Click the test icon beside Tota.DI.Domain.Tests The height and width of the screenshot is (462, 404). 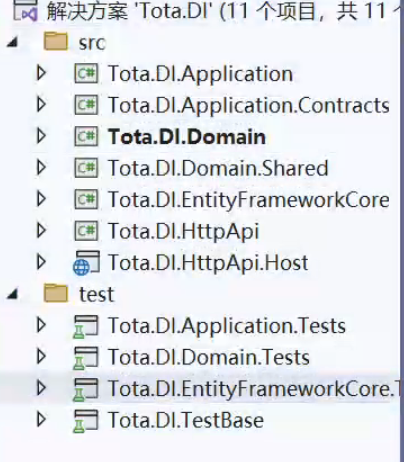coord(86,358)
